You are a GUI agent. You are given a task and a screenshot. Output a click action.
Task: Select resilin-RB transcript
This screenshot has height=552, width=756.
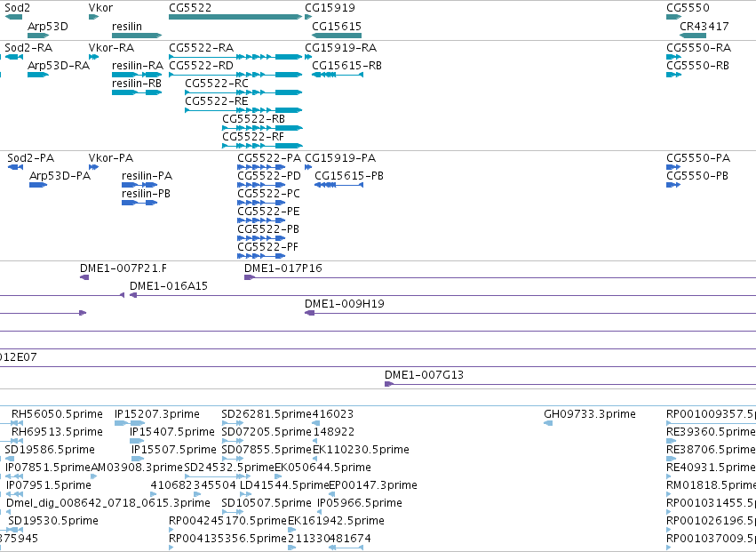(137, 92)
